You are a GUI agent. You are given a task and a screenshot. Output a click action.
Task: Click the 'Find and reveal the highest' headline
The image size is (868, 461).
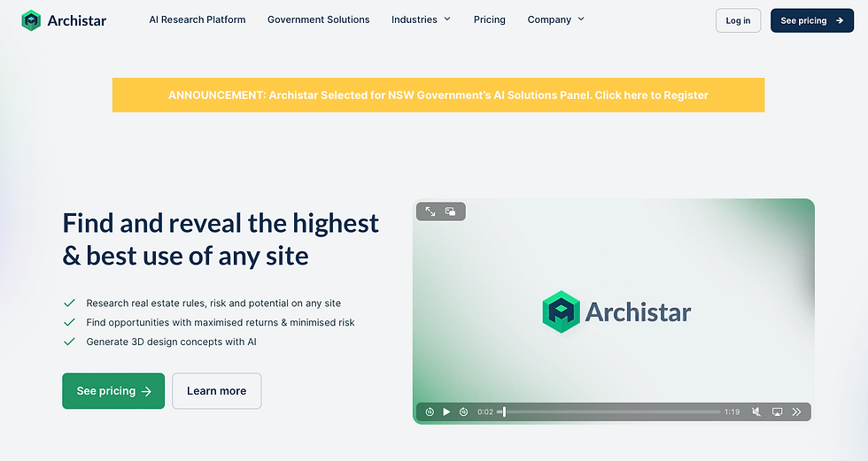(221, 223)
